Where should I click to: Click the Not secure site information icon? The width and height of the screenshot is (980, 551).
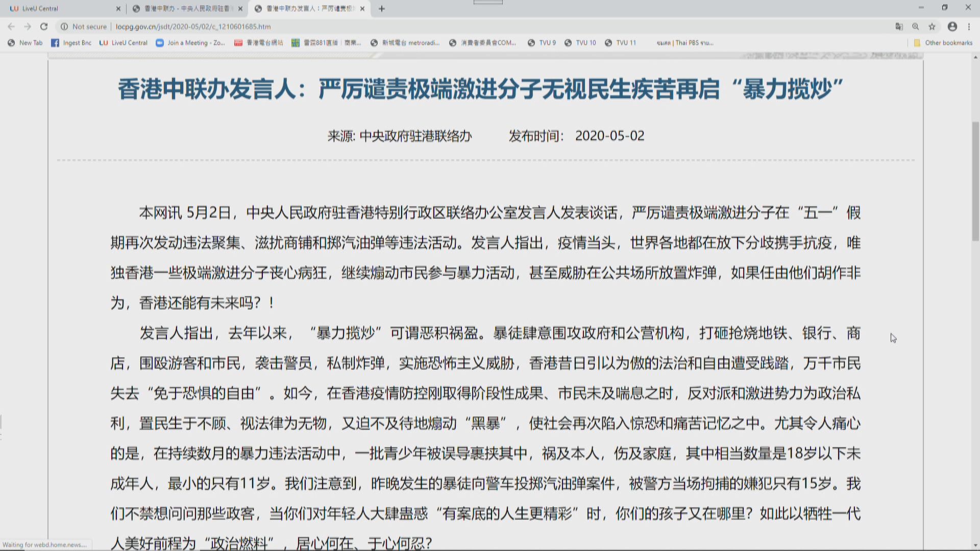click(x=64, y=27)
